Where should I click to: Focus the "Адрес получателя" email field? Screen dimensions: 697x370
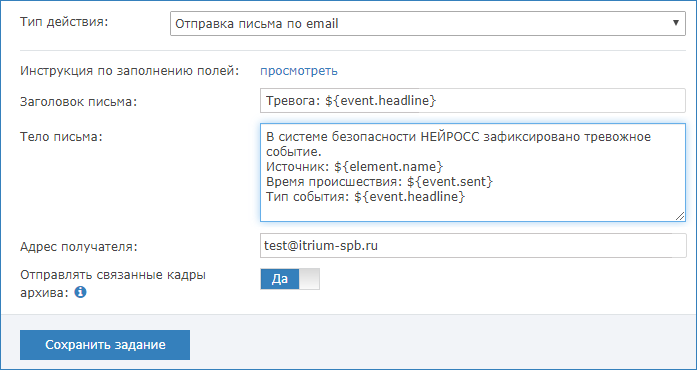pos(473,246)
